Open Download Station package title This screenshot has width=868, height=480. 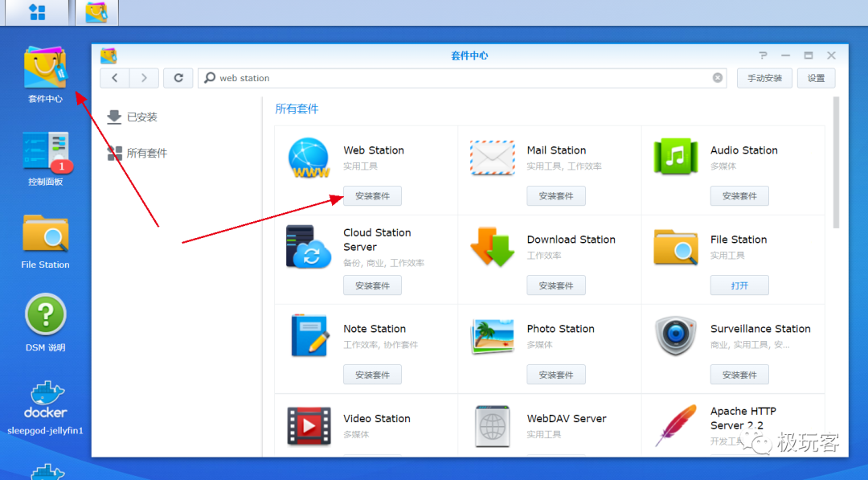pyautogui.click(x=571, y=239)
